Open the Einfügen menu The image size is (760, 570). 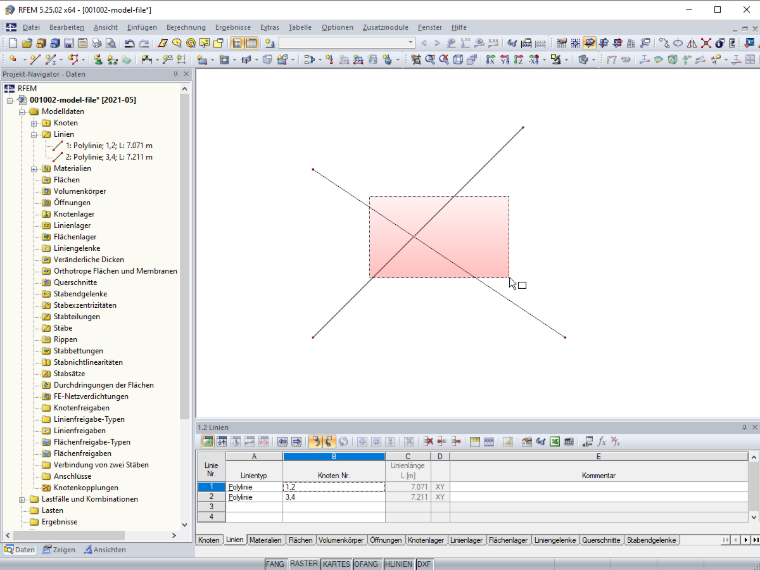(142, 27)
